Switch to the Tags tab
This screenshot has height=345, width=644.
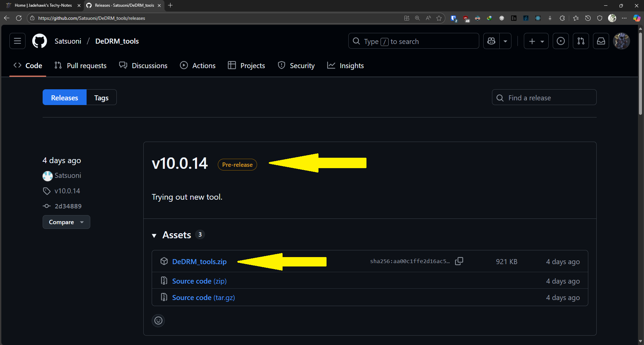[101, 98]
